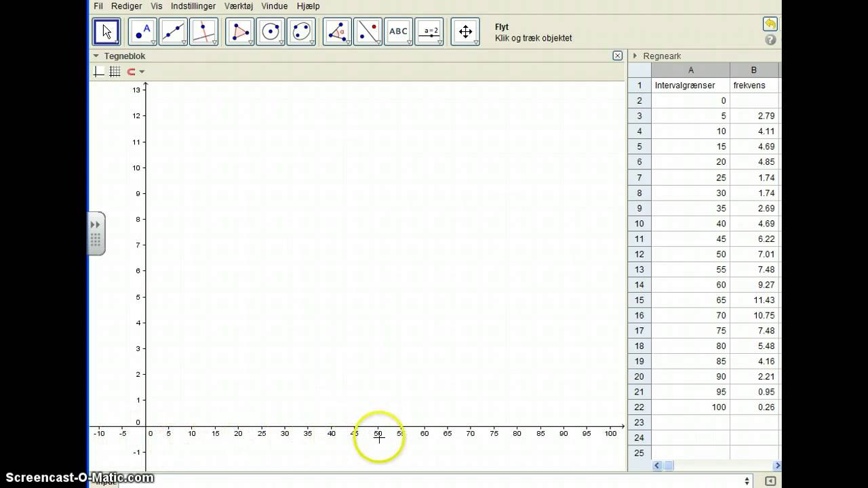Select cell with value 4.85

coord(754,162)
